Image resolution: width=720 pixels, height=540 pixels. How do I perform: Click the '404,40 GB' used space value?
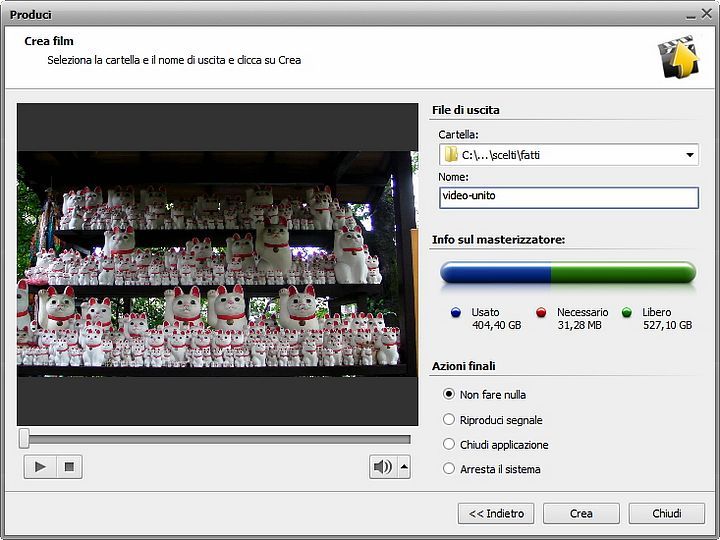(x=496, y=325)
